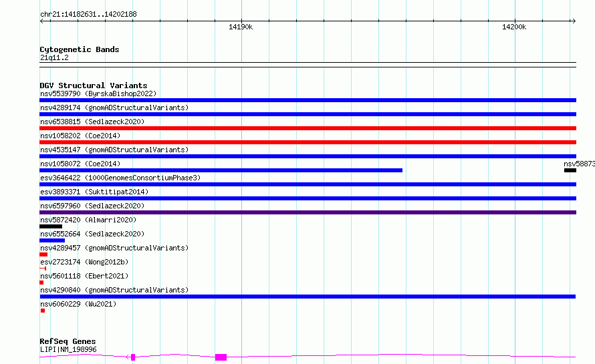The width and height of the screenshot is (595, 364).
Task: Open nsv5872420 (Almarri2020) label
Action: (x=88, y=220)
